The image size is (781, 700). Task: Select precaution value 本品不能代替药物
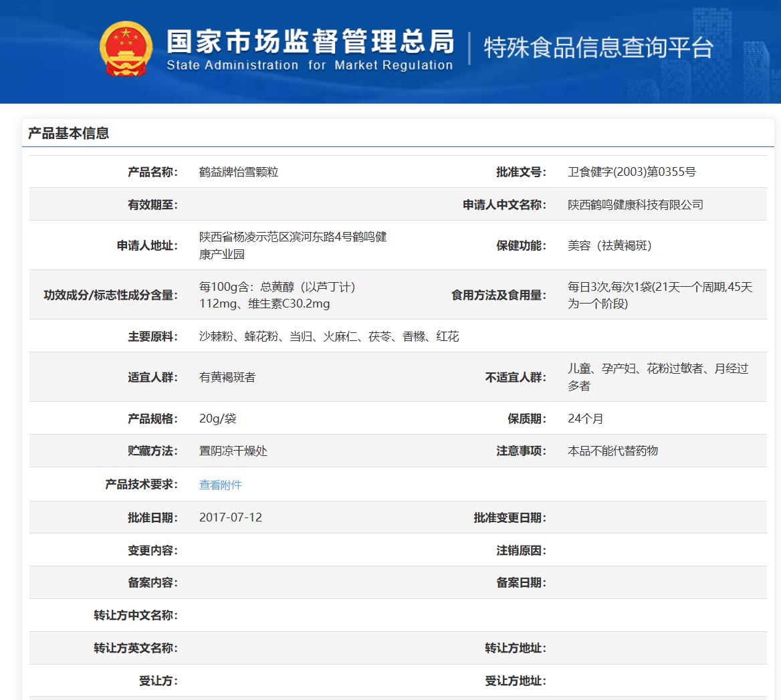click(612, 451)
